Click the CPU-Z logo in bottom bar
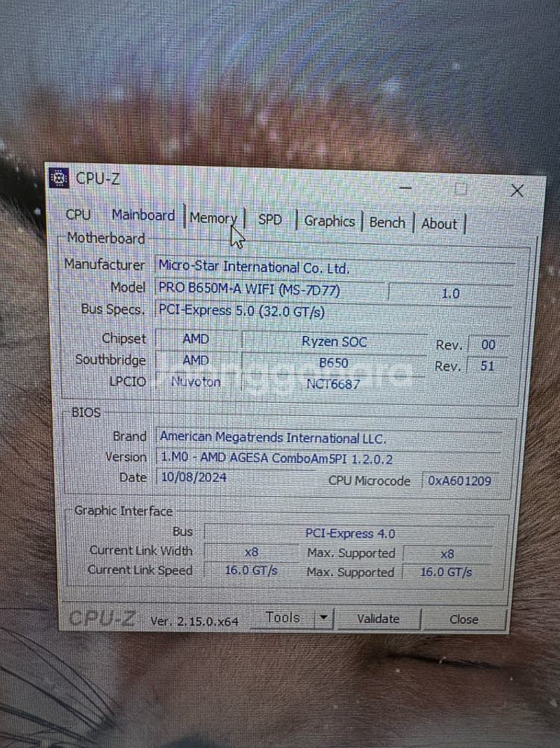The image size is (560, 748). (x=102, y=618)
